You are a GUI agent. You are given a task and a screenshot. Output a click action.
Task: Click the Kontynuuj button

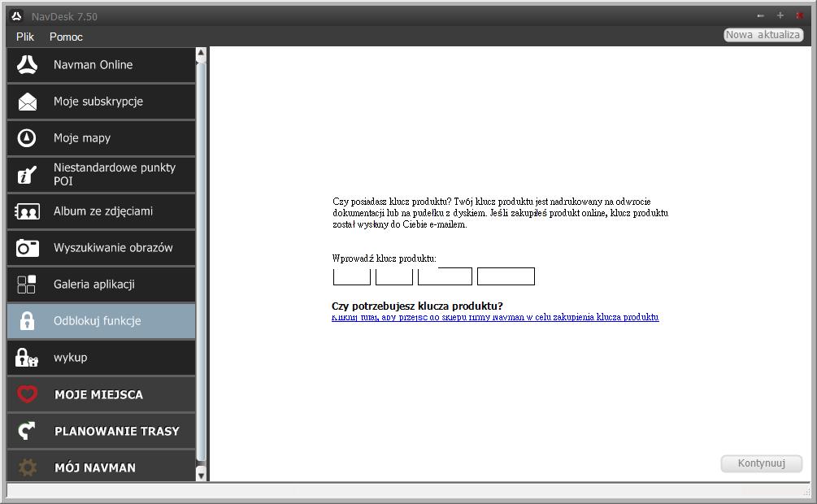pos(761,463)
